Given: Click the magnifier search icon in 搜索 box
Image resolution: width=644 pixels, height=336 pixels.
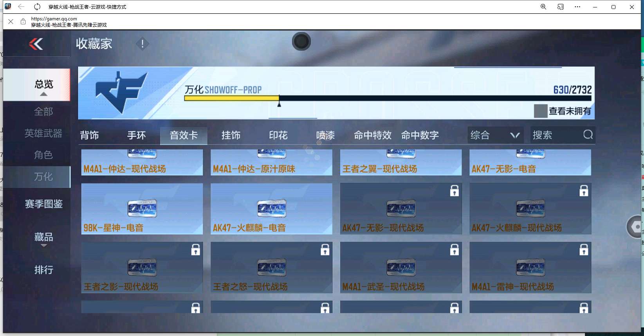Looking at the screenshot, I should 588,135.
